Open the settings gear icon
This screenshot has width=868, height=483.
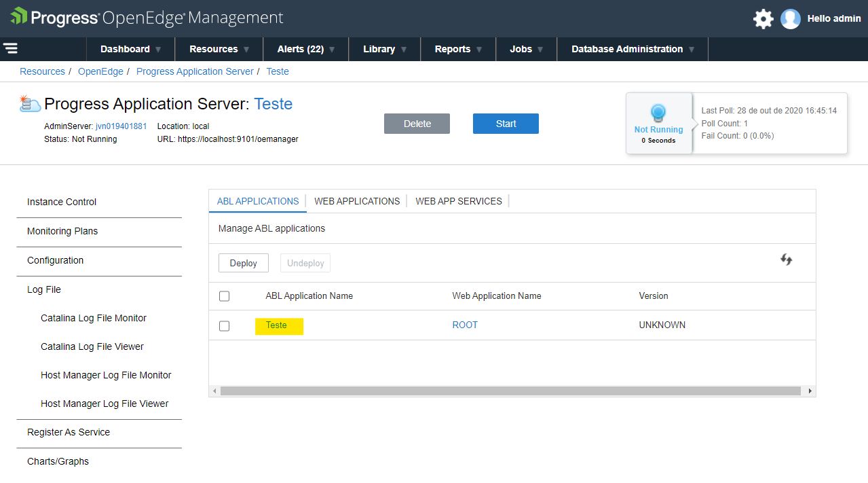click(763, 19)
